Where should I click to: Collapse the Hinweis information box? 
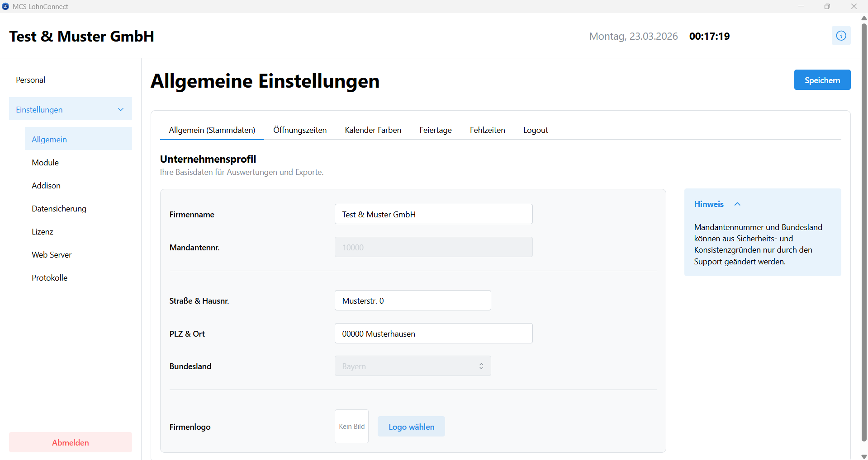tap(738, 204)
